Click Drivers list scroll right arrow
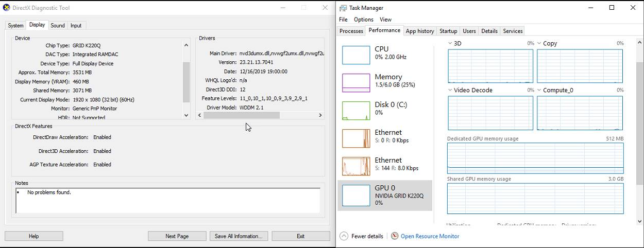The height and width of the screenshot is (248, 644). (320, 115)
